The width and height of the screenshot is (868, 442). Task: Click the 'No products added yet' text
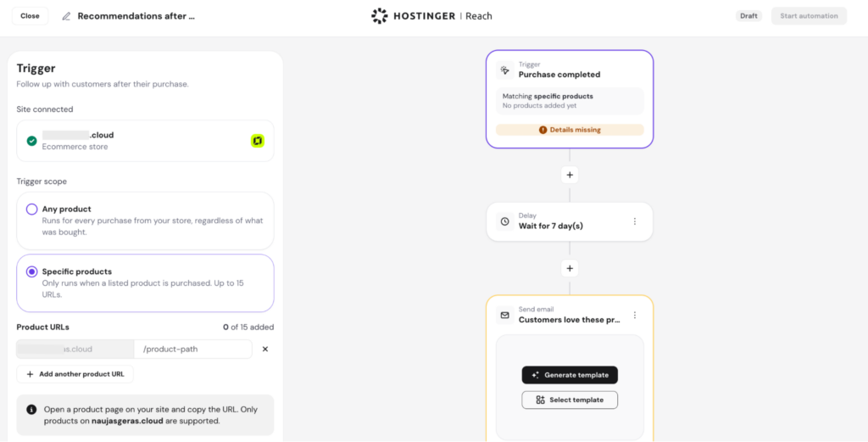pyautogui.click(x=540, y=105)
